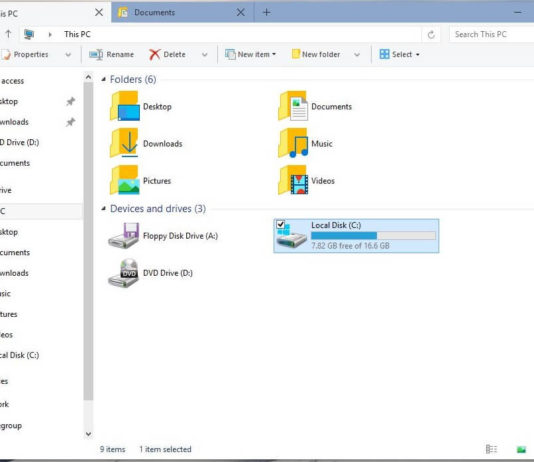Click the Local Disk (C:) drive icon
The width and height of the screenshot is (534, 462).
pos(292,236)
